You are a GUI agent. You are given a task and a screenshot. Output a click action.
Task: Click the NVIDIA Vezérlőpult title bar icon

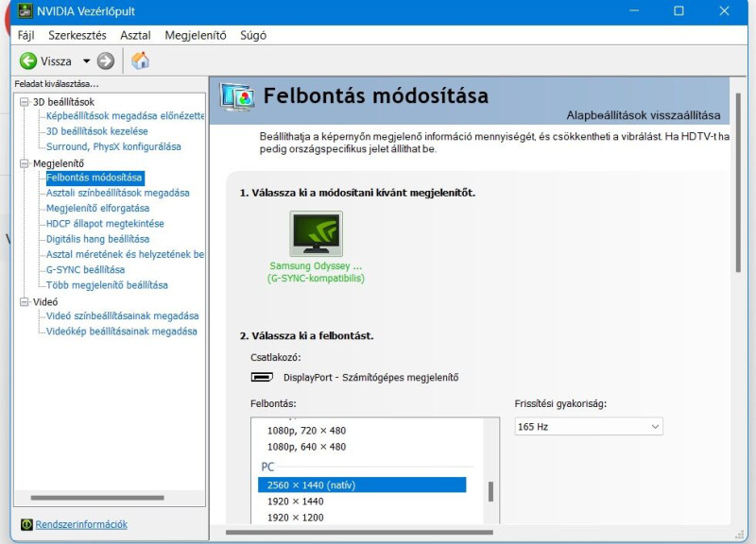tap(26, 10)
